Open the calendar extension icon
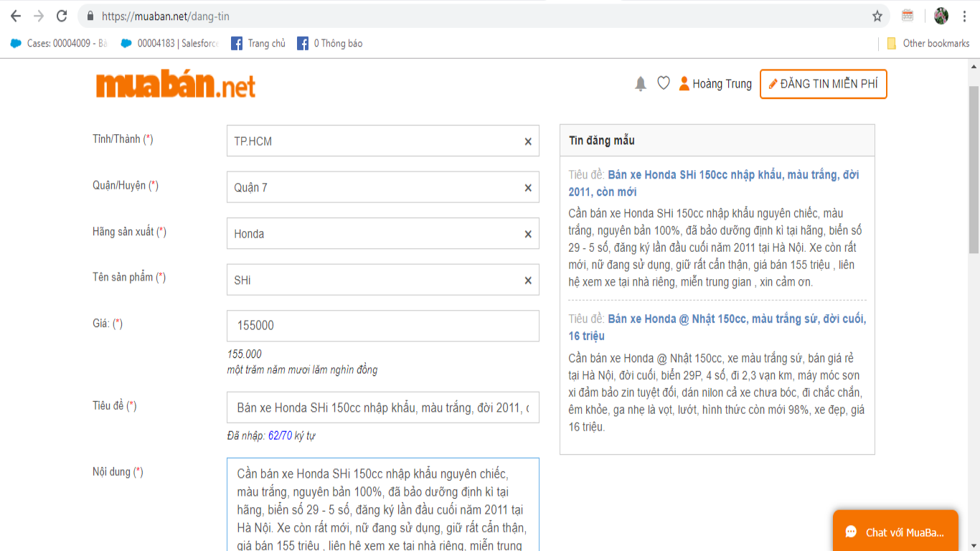Screen dimensions: 980x551 [x=908, y=16]
